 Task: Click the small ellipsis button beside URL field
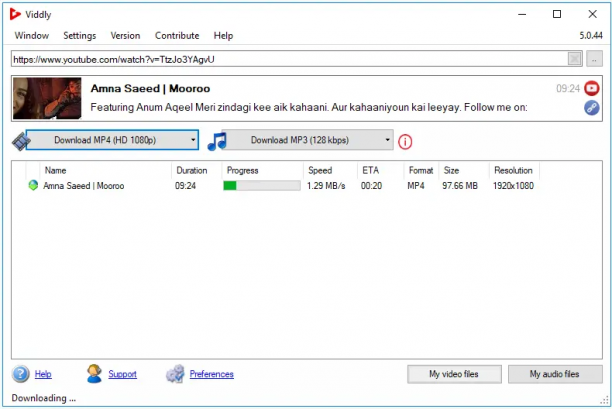pos(594,59)
